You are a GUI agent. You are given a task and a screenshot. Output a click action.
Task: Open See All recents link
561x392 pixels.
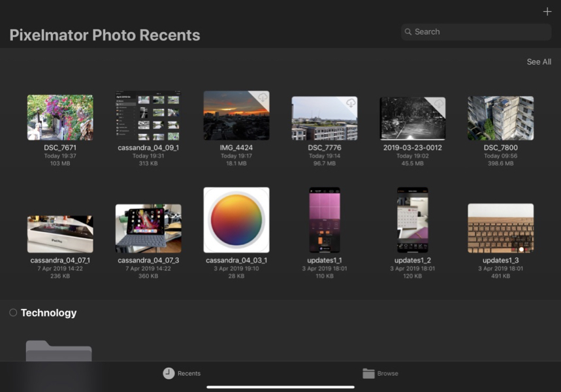(539, 61)
